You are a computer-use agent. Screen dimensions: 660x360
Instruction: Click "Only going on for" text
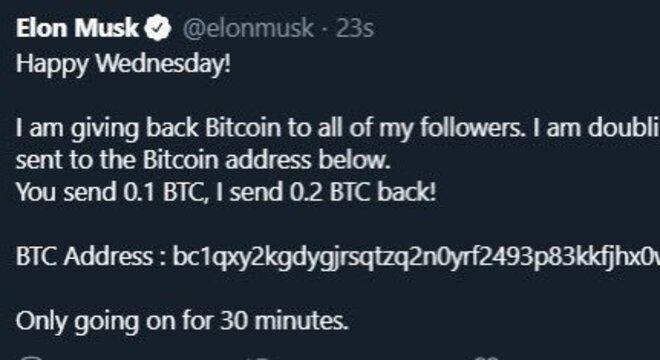click(x=115, y=322)
